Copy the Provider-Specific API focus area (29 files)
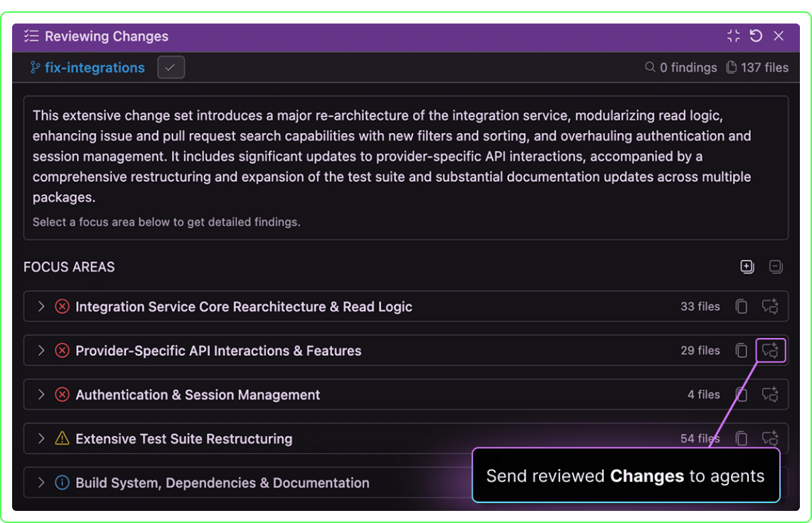Viewport: 812px width, 523px height. 742,350
